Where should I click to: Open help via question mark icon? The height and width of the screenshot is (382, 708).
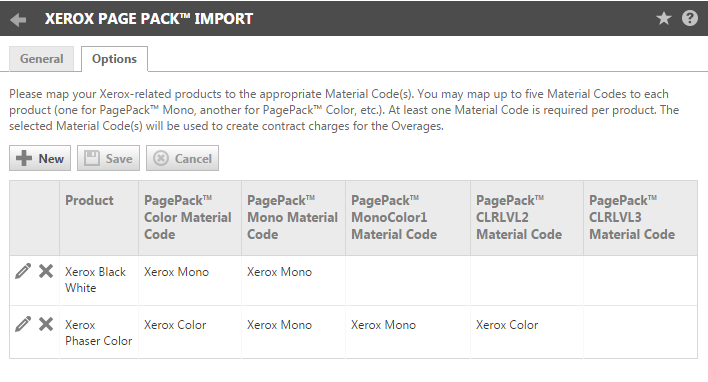[x=689, y=19]
